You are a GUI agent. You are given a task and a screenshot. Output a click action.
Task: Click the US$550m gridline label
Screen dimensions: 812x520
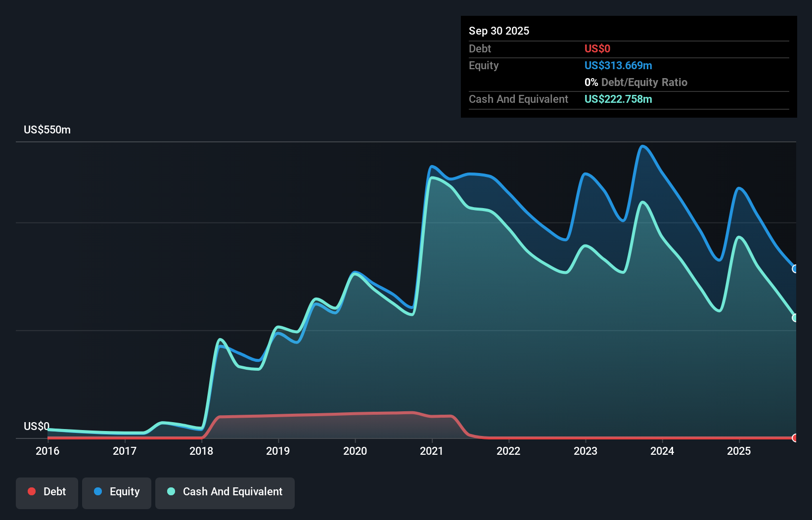tap(46, 130)
